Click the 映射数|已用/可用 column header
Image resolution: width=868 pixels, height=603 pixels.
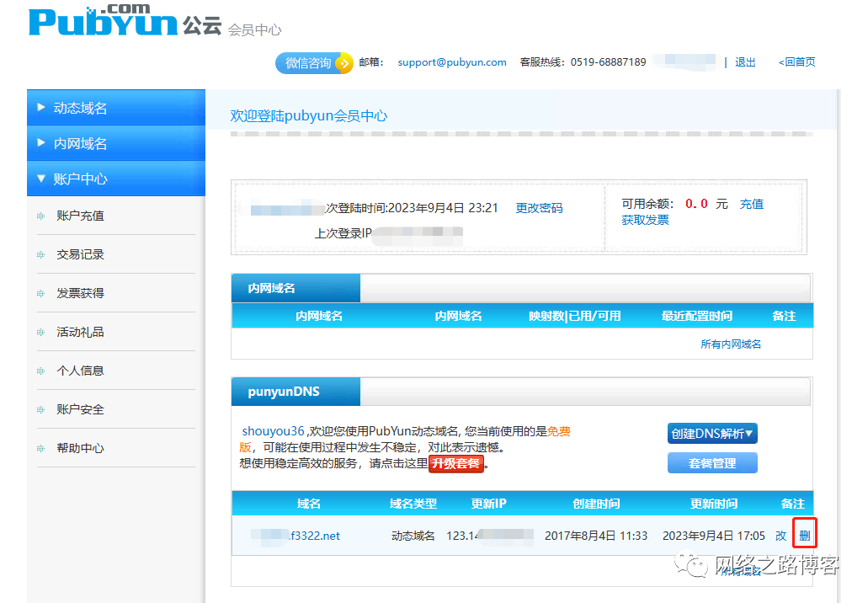tap(575, 316)
